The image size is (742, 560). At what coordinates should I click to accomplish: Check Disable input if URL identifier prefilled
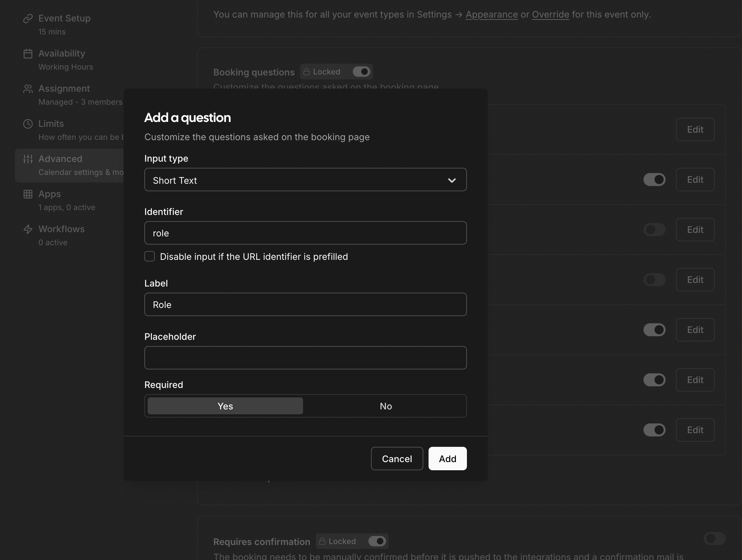[x=150, y=256]
